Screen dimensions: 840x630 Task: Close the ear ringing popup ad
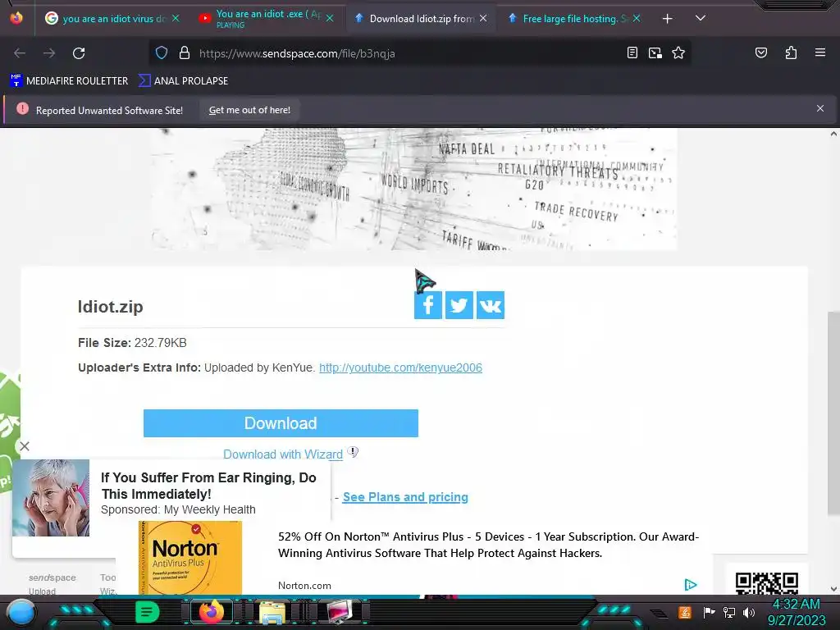tap(24, 446)
